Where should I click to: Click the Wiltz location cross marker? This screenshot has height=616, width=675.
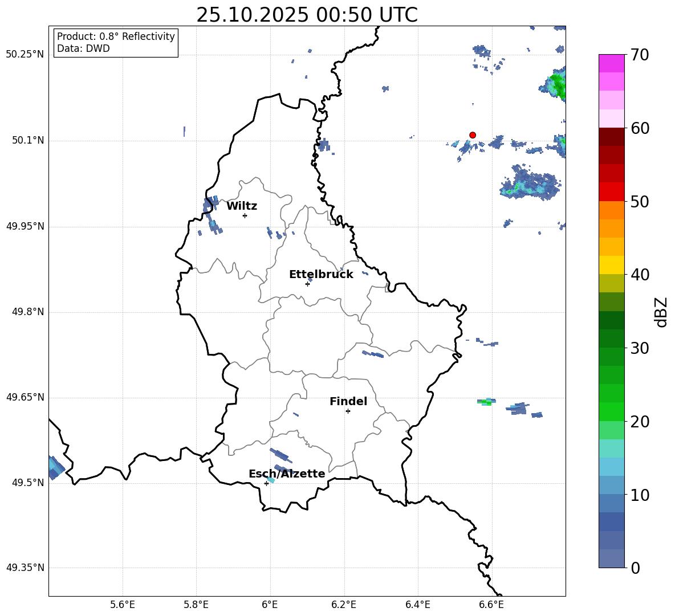pos(245,215)
